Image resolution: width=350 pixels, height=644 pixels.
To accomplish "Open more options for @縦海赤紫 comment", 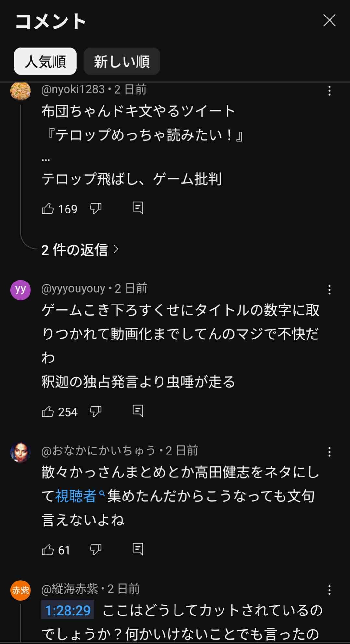I will click(x=329, y=590).
